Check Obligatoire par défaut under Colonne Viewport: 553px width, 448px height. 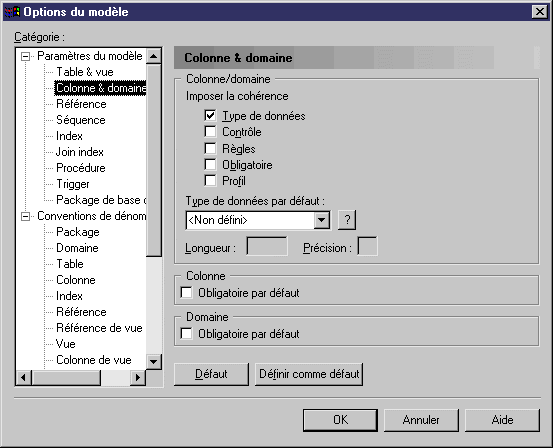click(x=186, y=292)
